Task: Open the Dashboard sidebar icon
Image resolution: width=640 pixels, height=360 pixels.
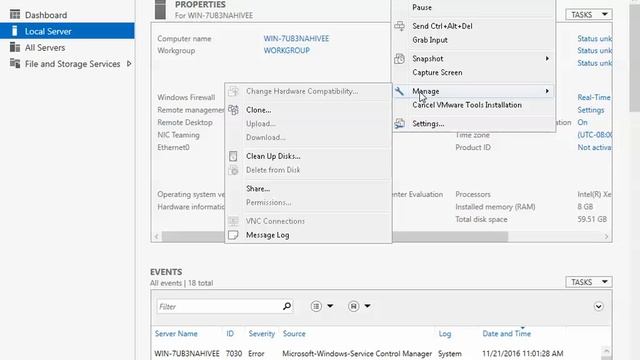Action: click(15, 15)
